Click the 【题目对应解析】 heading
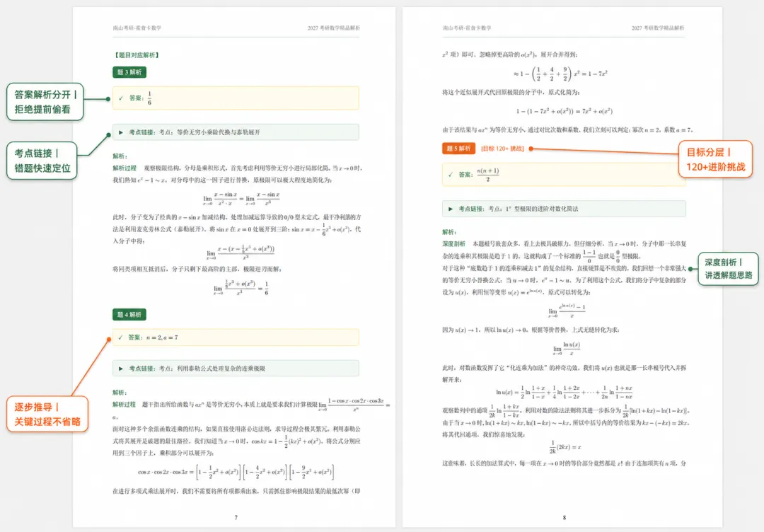Image resolution: width=764 pixels, height=532 pixels. click(x=137, y=55)
